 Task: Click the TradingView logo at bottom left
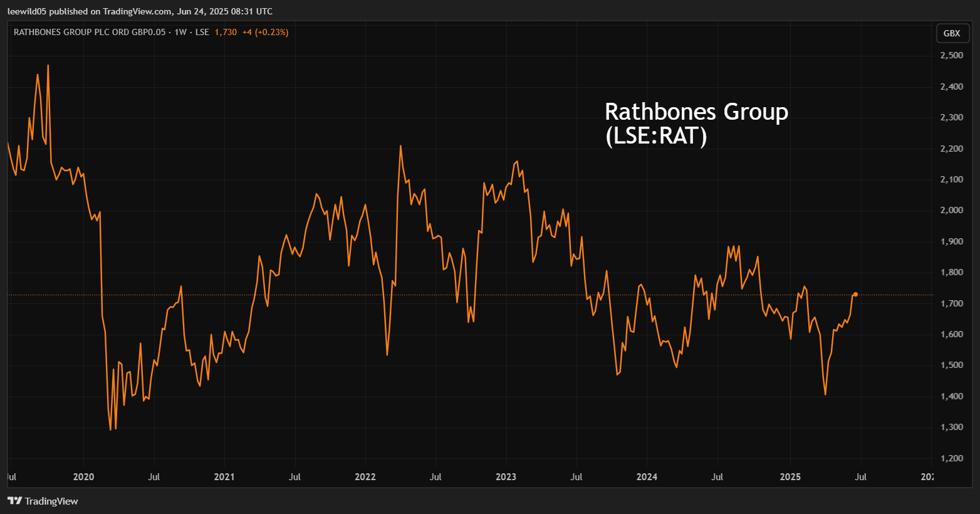tap(43, 501)
